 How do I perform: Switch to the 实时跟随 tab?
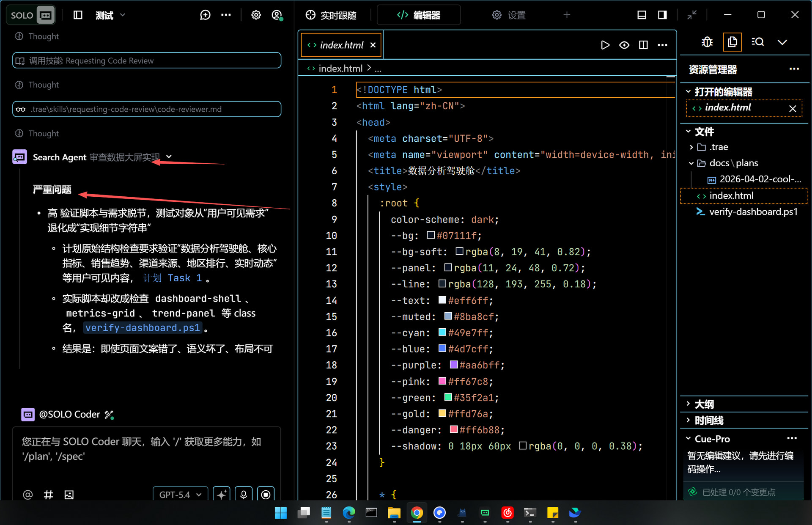point(331,15)
